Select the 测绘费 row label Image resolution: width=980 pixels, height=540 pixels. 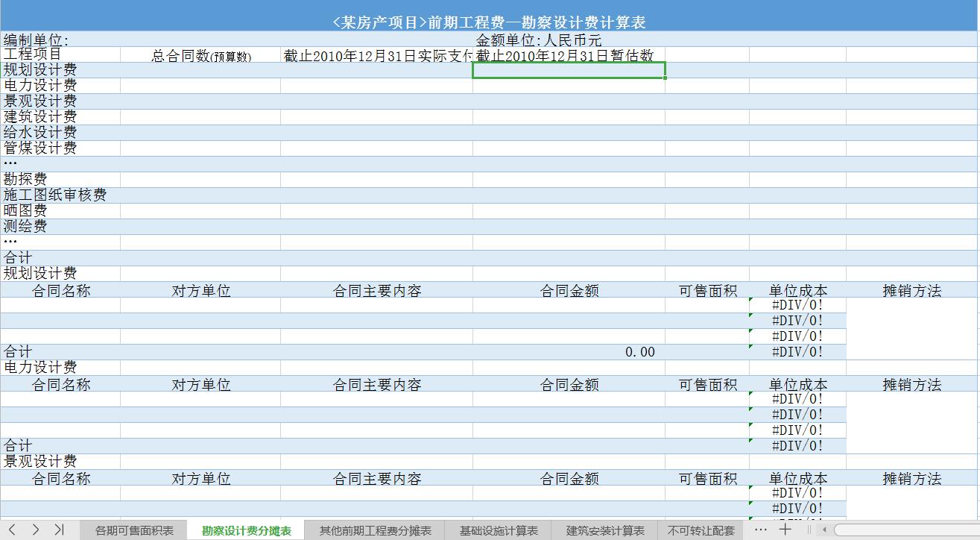[60, 227]
